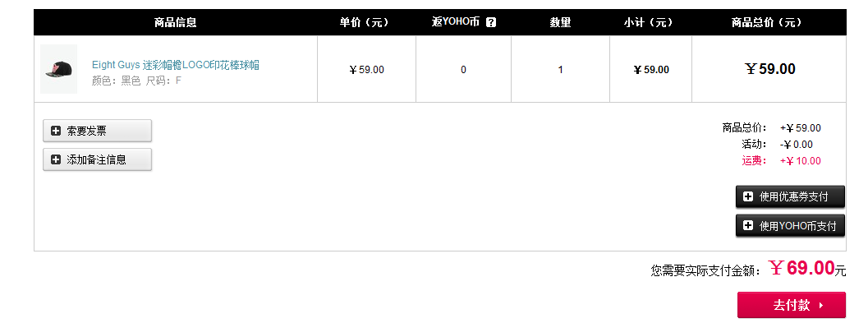Image resolution: width=868 pixels, height=323 pixels.
Task: Click the red 运费 +¥10.00 line
Action: 781,161
